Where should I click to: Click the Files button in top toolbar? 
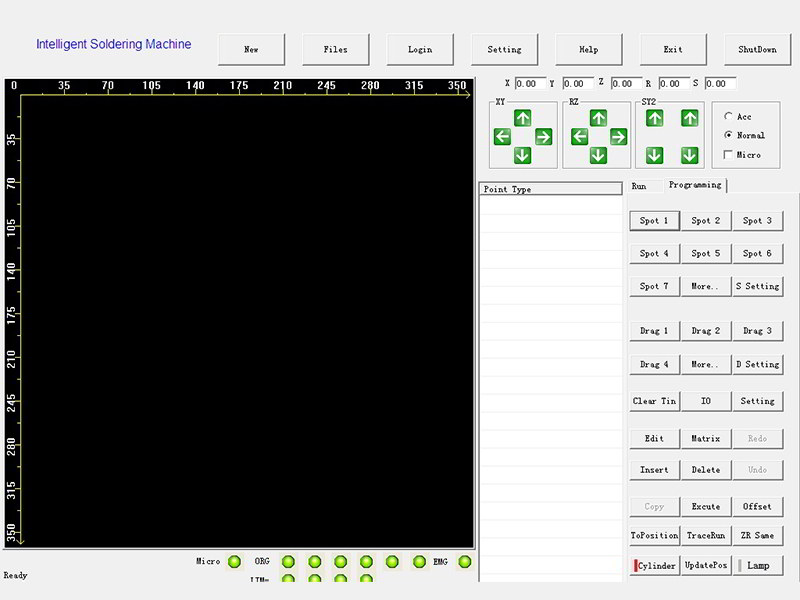point(336,49)
